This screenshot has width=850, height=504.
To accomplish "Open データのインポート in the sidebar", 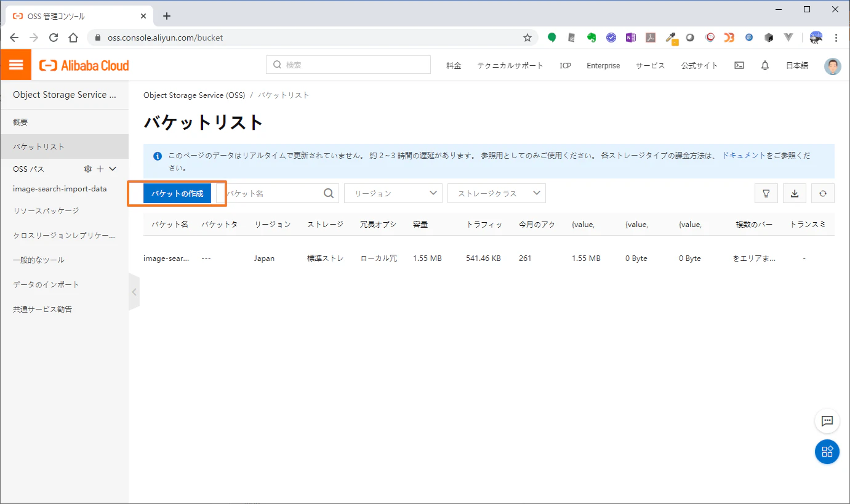I will (64, 285).
